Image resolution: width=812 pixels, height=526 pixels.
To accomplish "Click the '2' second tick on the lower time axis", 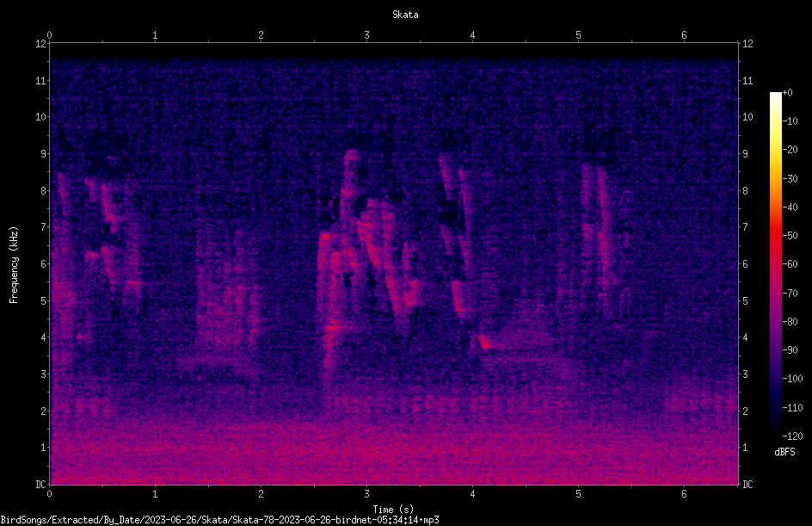I will (x=261, y=494).
